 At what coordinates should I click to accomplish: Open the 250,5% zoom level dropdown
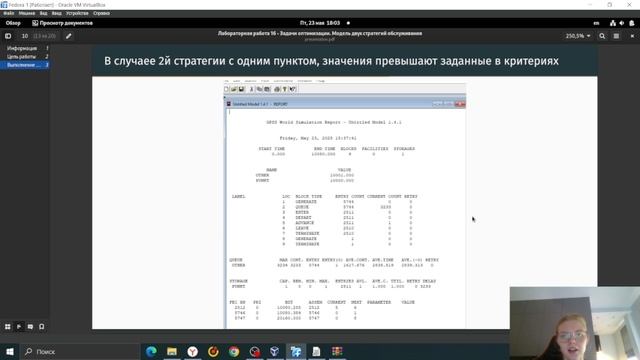pos(578,36)
